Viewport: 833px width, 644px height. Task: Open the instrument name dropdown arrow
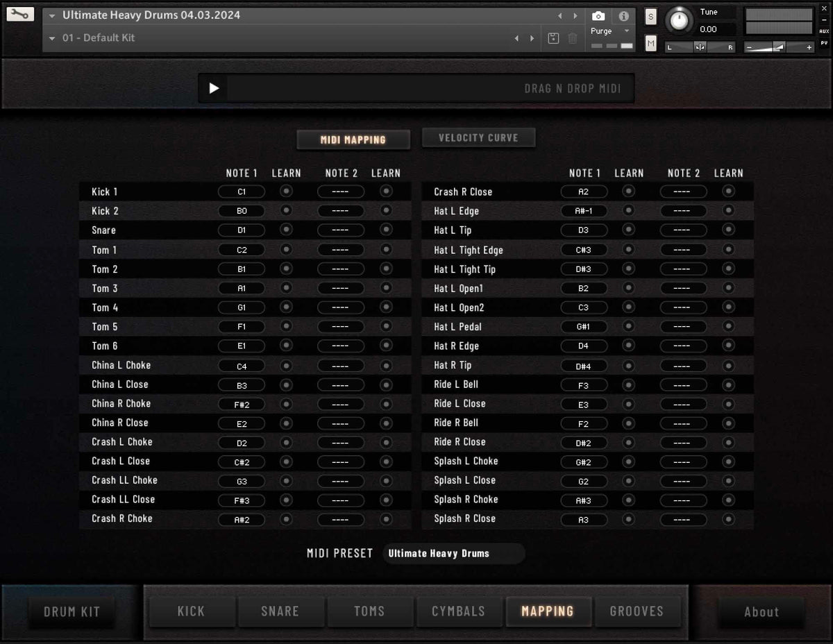[52, 16]
